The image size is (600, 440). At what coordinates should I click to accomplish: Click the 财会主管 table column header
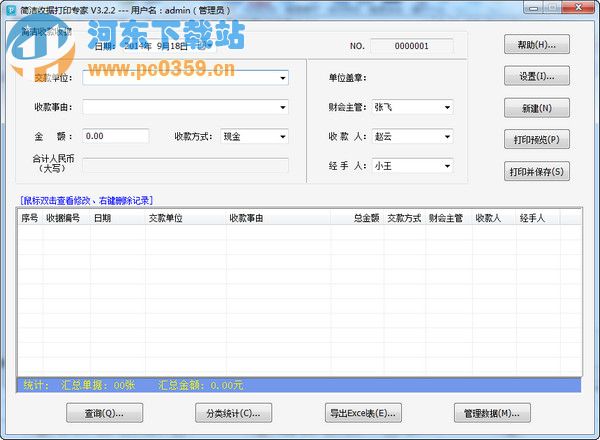[448, 218]
